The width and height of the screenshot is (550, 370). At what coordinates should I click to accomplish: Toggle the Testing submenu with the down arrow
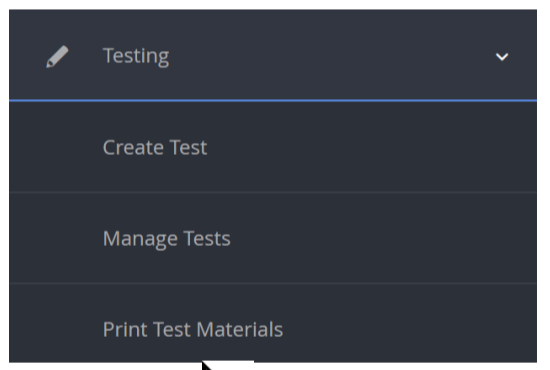click(x=502, y=56)
